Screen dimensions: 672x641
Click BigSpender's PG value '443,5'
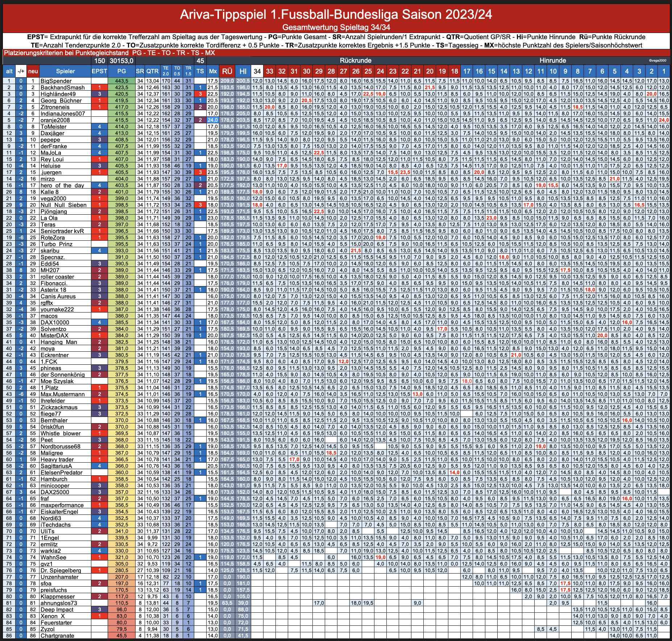[121, 81]
